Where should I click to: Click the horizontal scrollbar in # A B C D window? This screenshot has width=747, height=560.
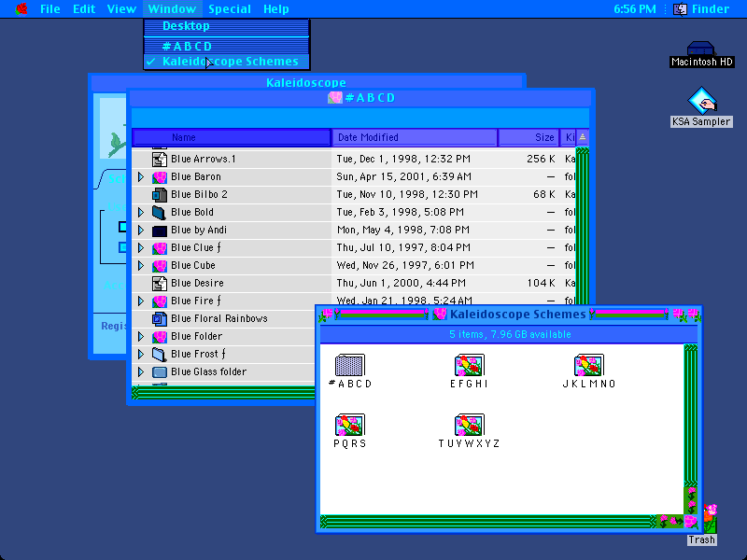(223, 393)
